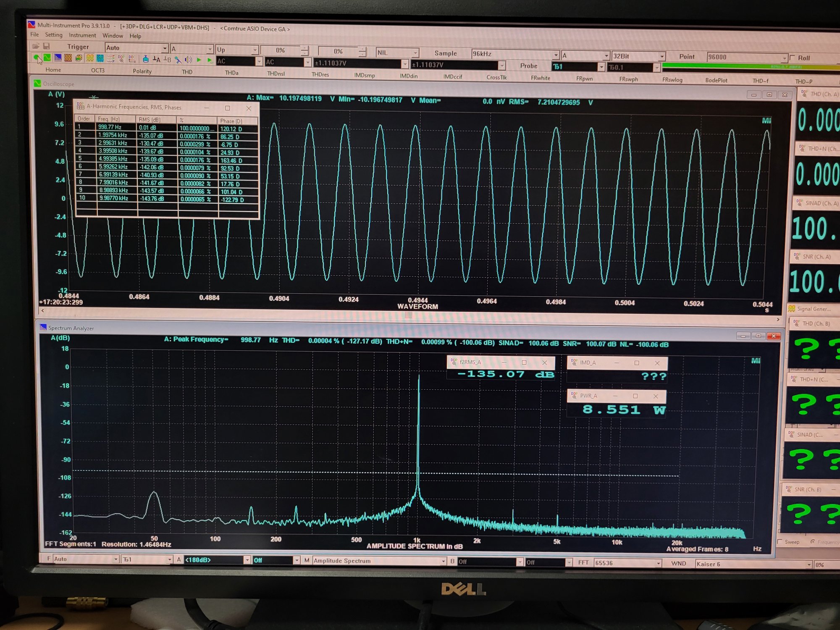
Task: Open the File menu
Action: click(x=34, y=34)
